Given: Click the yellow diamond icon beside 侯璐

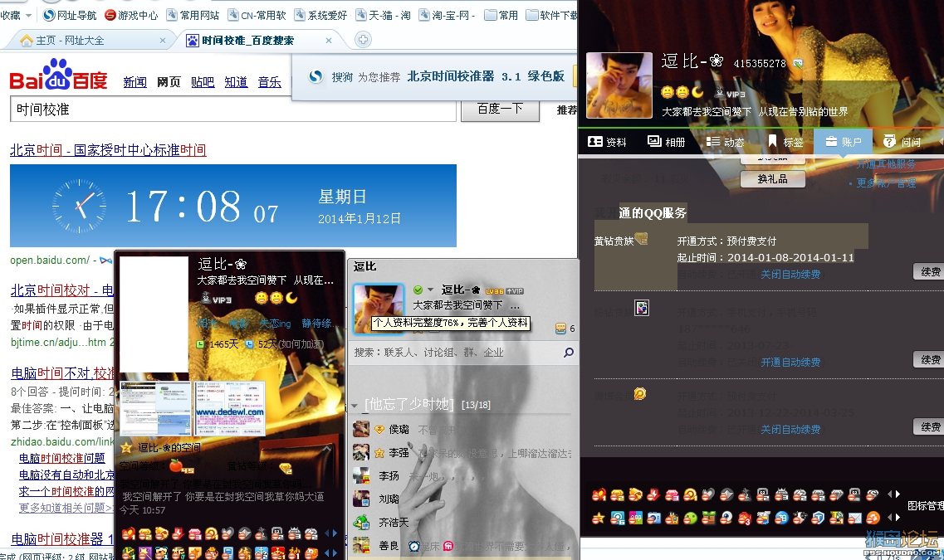Looking at the screenshot, I should [x=379, y=430].
